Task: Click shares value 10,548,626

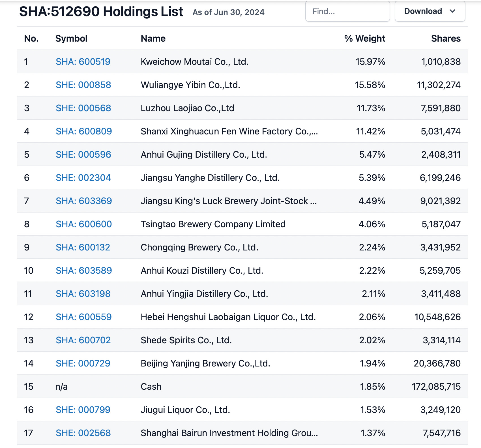Action: click(x=437, y=317)
